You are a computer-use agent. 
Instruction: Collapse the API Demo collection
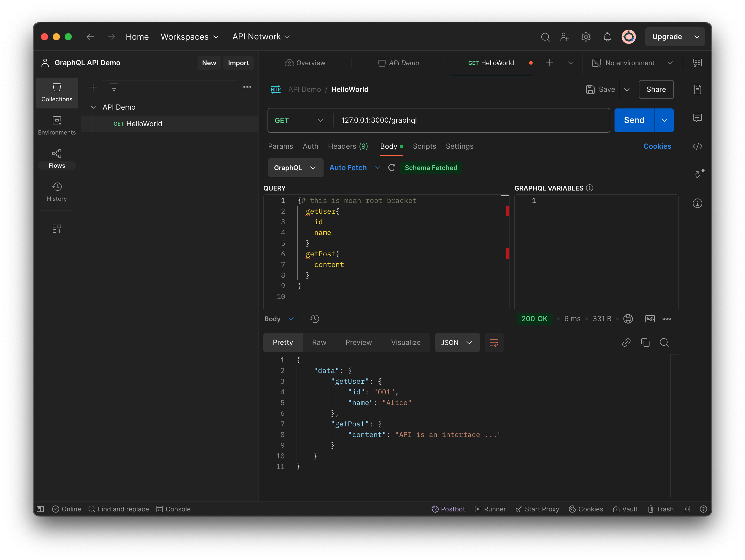point(93,107)
